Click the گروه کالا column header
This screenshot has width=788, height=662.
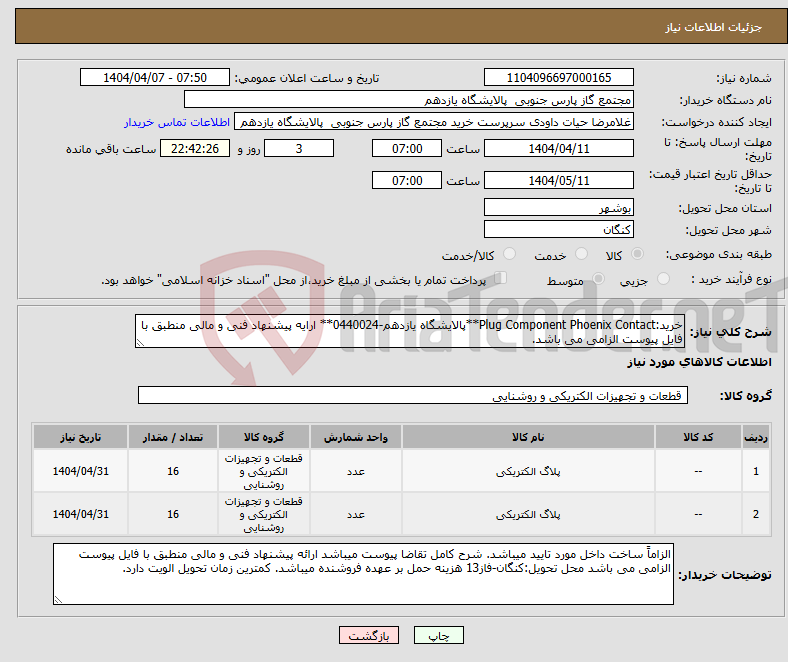(264, 437)
